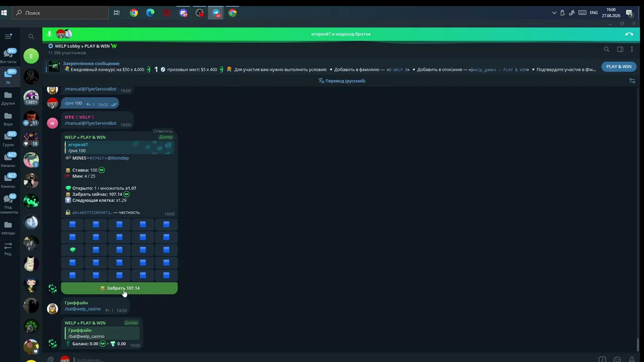644x362 pixels.
Task: Click "Ответить" on the WELP dealer message
Action: (x=163, y=131)
